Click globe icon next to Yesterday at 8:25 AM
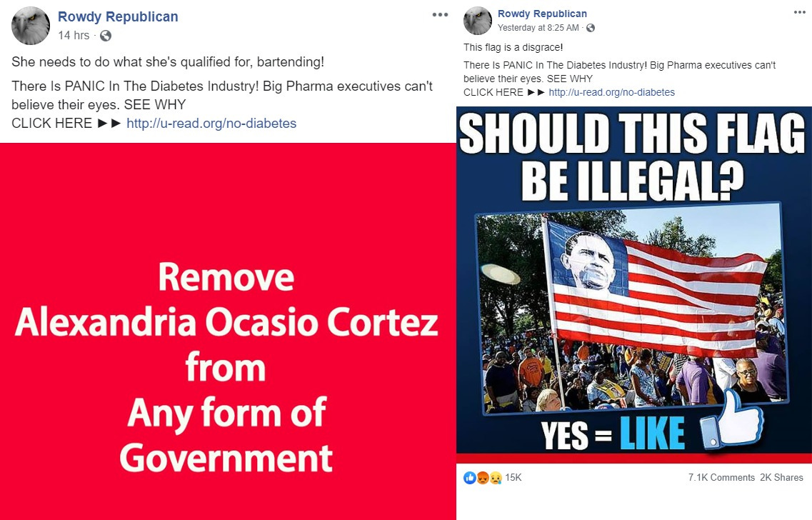This screenshot has width=812, height=520. 591,28
